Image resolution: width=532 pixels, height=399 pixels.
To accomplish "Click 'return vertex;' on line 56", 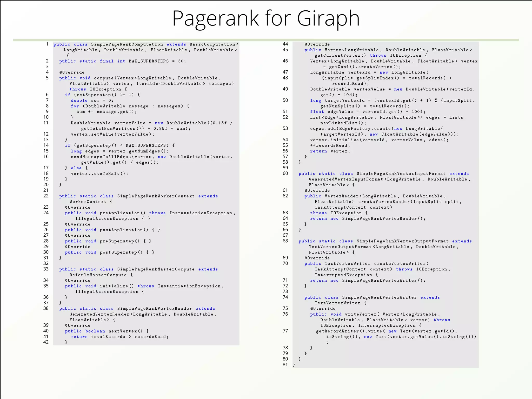I will coord(330,151).
